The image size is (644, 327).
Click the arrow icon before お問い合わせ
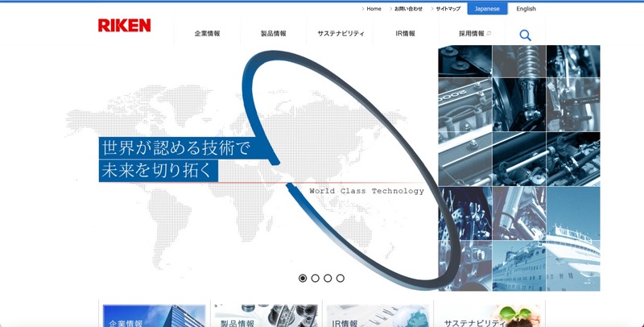(391, 9)
